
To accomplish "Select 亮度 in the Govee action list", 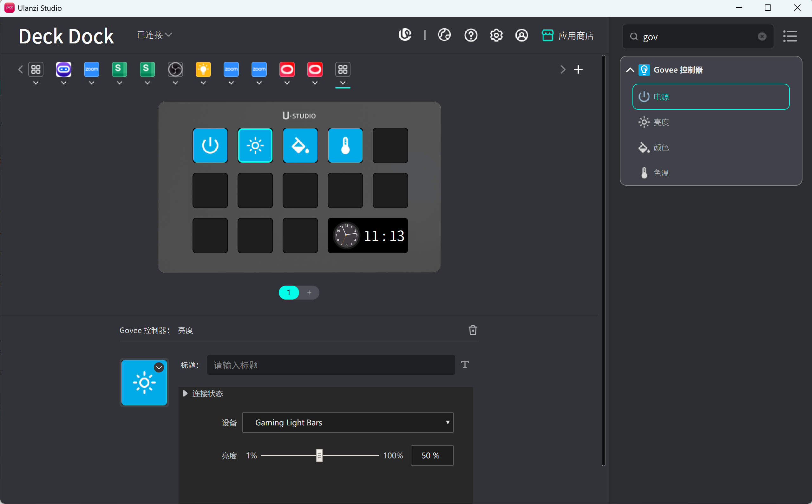I will tap(661, 122).
